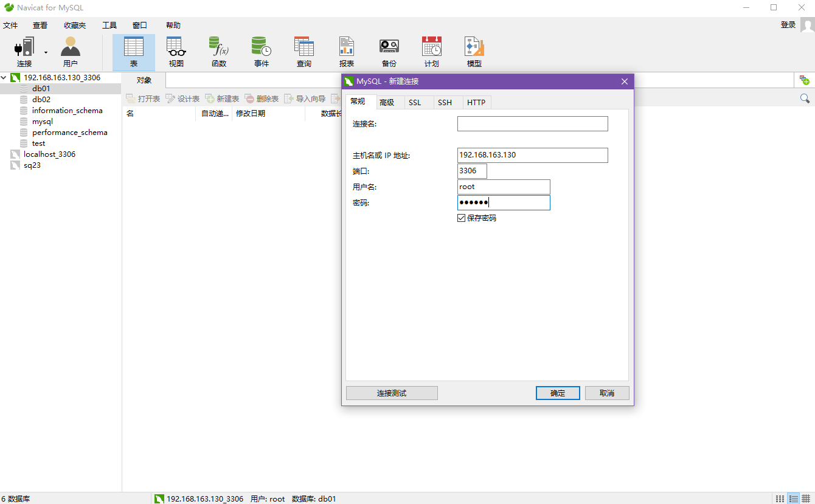Expand the 连接 toolbar dropdown arrow

46,52
